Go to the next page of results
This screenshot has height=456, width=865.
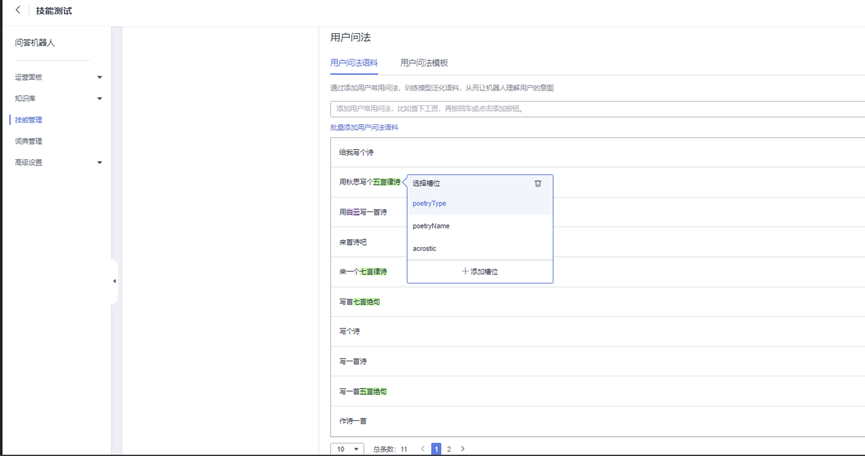tap(462, 449)
